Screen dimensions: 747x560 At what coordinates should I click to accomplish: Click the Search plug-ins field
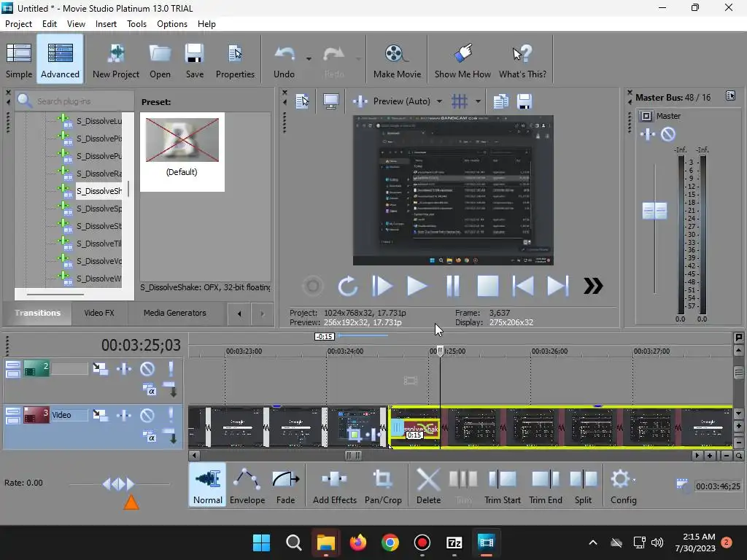click(x=74, y=101)
